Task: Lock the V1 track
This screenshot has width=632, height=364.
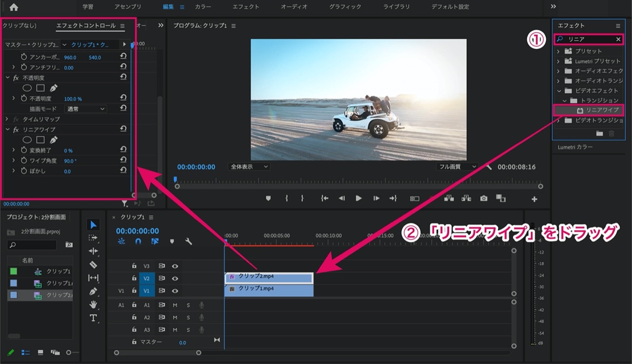Action: point(134,291)
